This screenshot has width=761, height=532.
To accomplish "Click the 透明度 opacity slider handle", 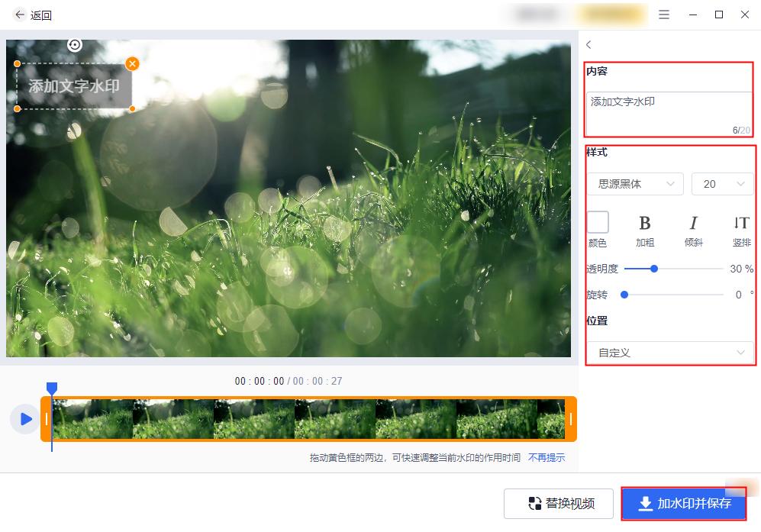I will [x=653, y=269].
